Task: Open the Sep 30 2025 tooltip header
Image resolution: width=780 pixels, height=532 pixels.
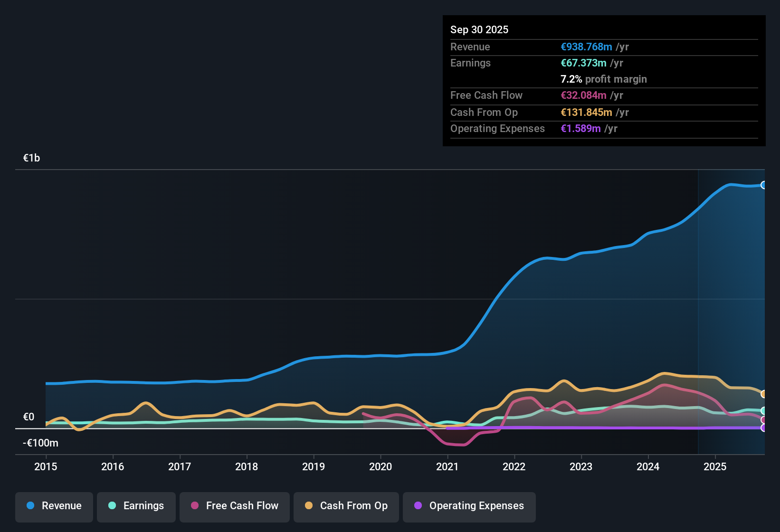Action: point(479,29)
